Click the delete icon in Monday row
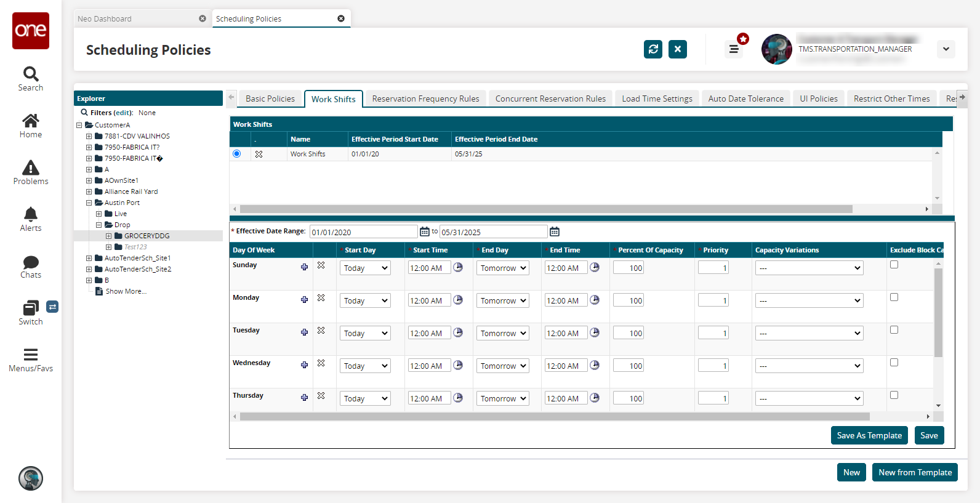The image size is (980, 503). click(x=321, y=298)
